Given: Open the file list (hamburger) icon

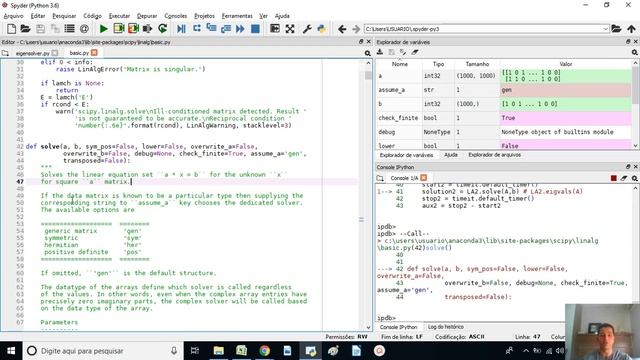Looking at the screenshot, I should click(69, 29).
